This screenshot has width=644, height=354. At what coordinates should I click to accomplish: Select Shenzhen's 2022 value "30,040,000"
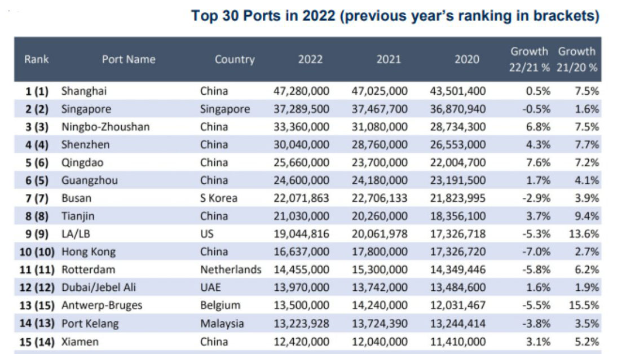point(302,144)
